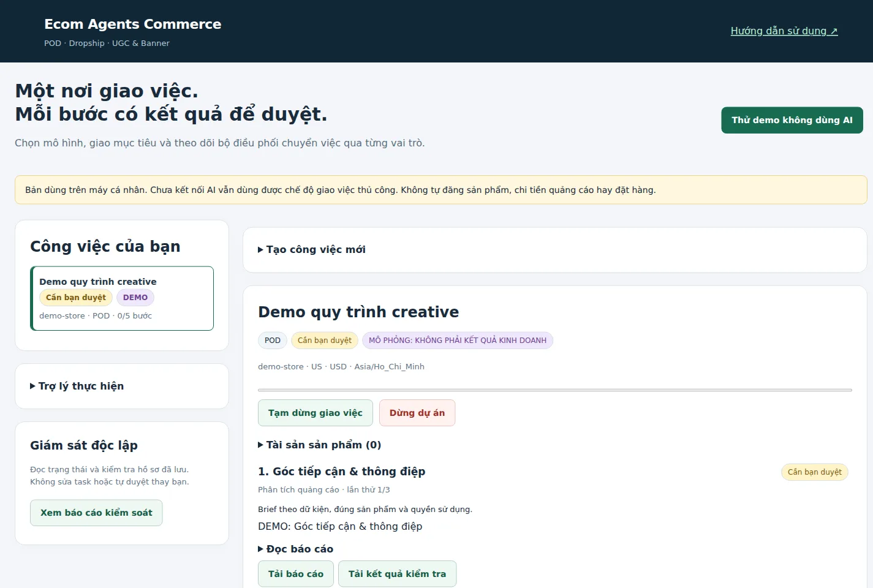Click the Công việc của bạn heading
The width and height of the screenshot is (873, 588).
tap(105, 246)
